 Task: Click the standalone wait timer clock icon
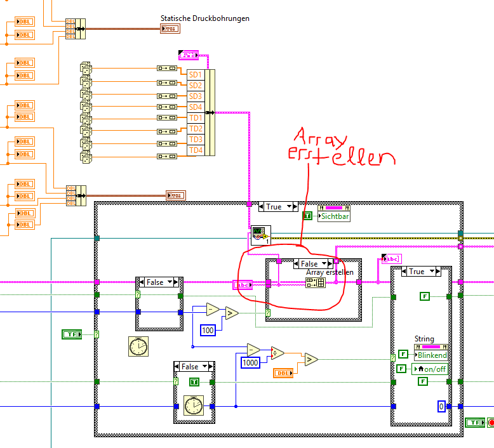[x=138, y=346]
